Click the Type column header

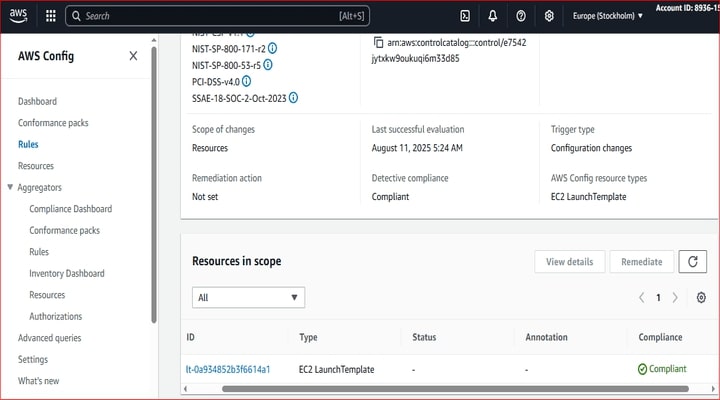click(308, 337)
